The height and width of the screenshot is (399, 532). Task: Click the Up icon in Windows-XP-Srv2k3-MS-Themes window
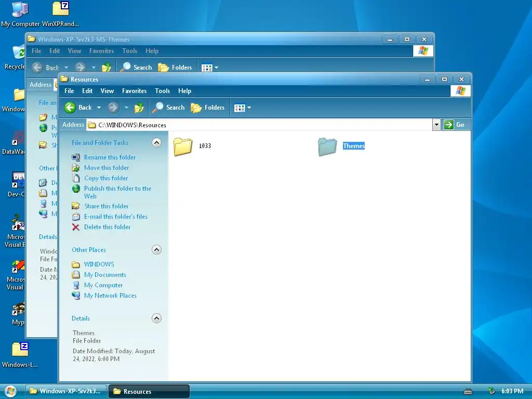click(x=107, y=68)
